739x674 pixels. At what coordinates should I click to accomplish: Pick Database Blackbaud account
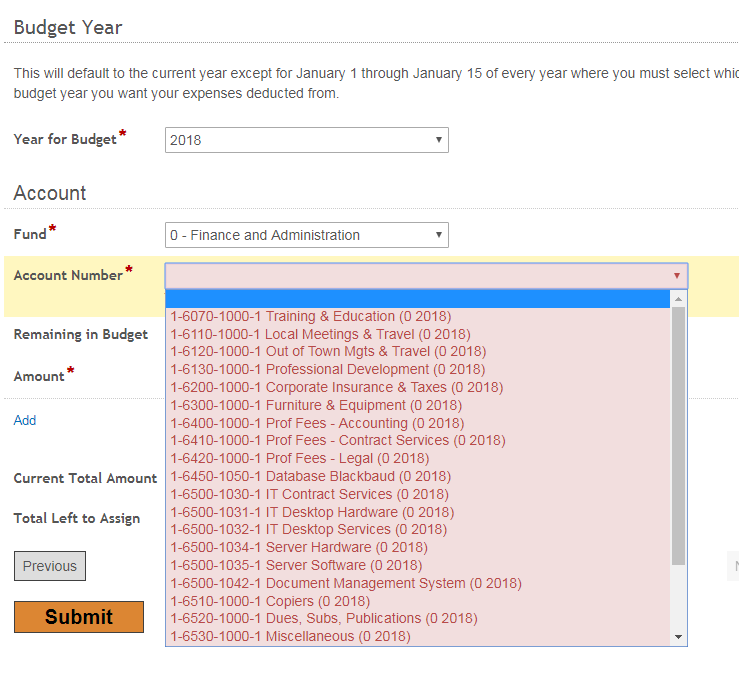coord(418,476)
